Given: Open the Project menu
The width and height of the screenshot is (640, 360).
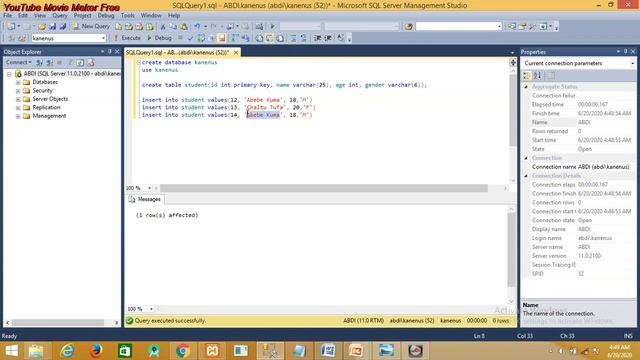Looking at the screenshot, I should (82, 16).
